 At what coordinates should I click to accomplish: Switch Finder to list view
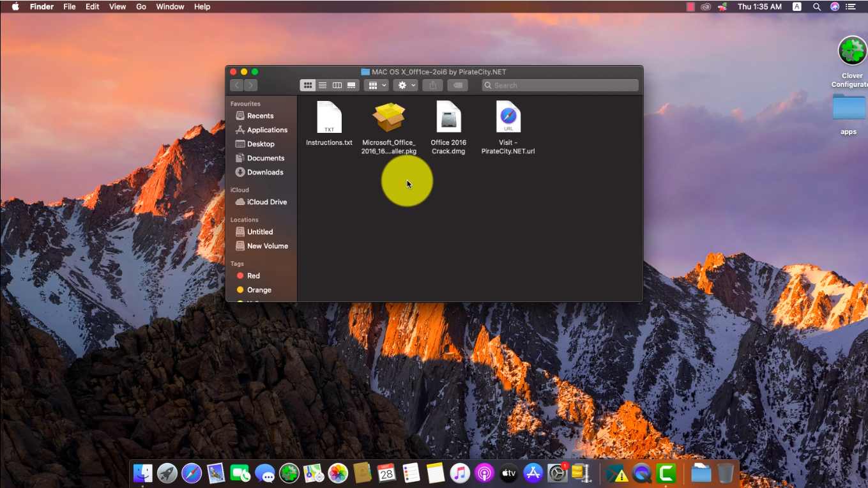[323, 85]
